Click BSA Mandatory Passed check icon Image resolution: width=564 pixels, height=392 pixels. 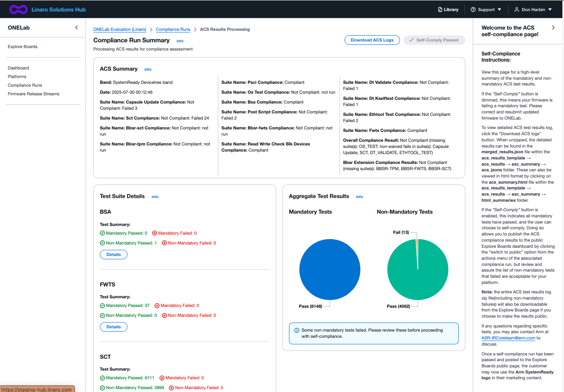click(x=102, y=233)
